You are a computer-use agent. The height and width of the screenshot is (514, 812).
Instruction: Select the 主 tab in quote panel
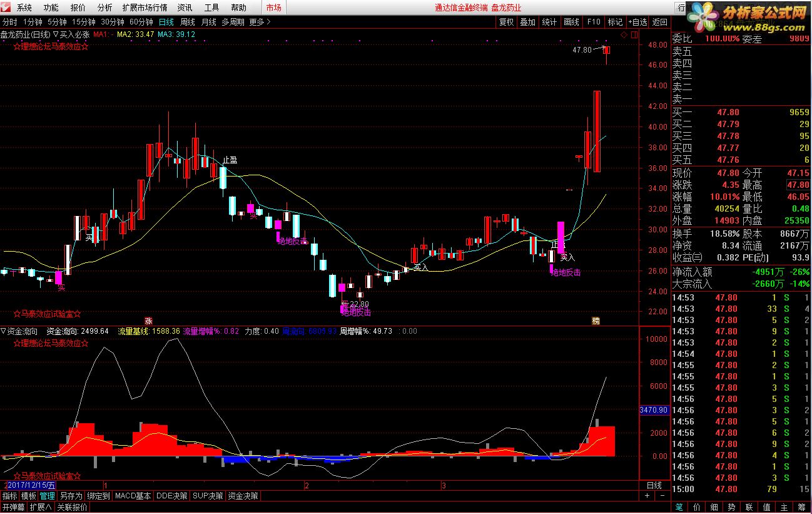point(784,507)
